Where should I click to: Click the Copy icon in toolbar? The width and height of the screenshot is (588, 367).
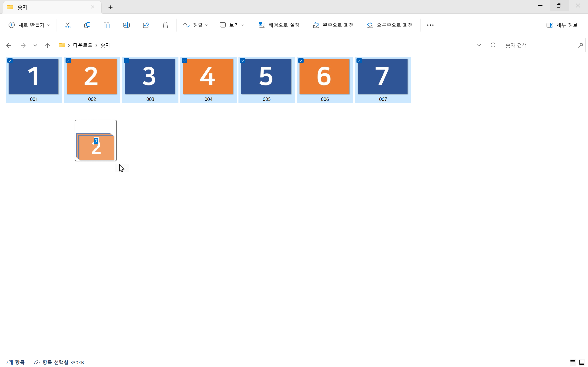87,25
